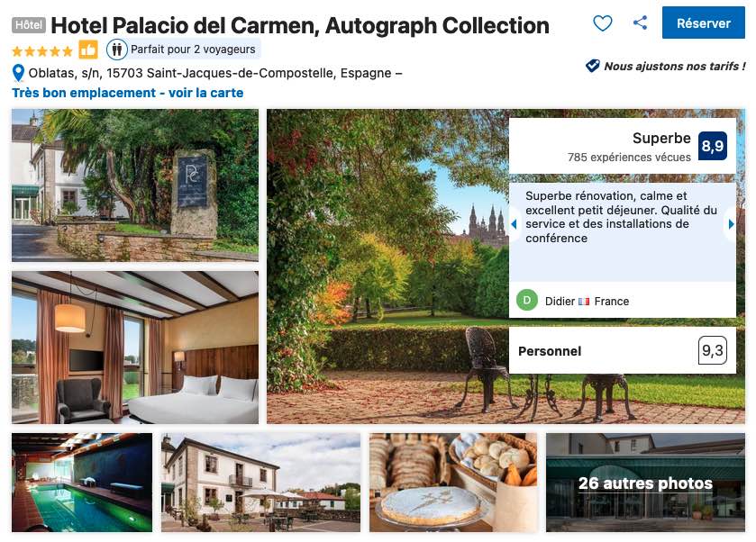756x542 pixels.
Task: Click the Réserver button
Action: click(704, 23)
